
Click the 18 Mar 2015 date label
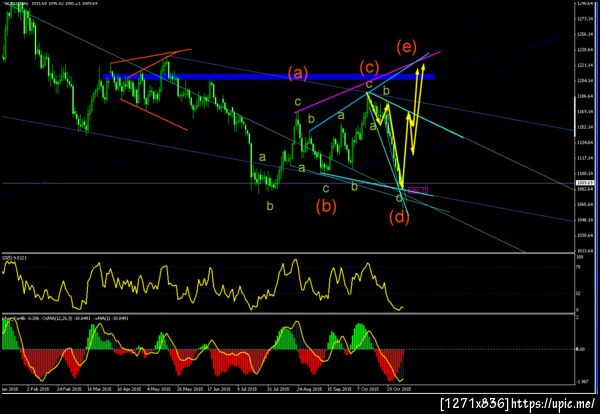99,389
